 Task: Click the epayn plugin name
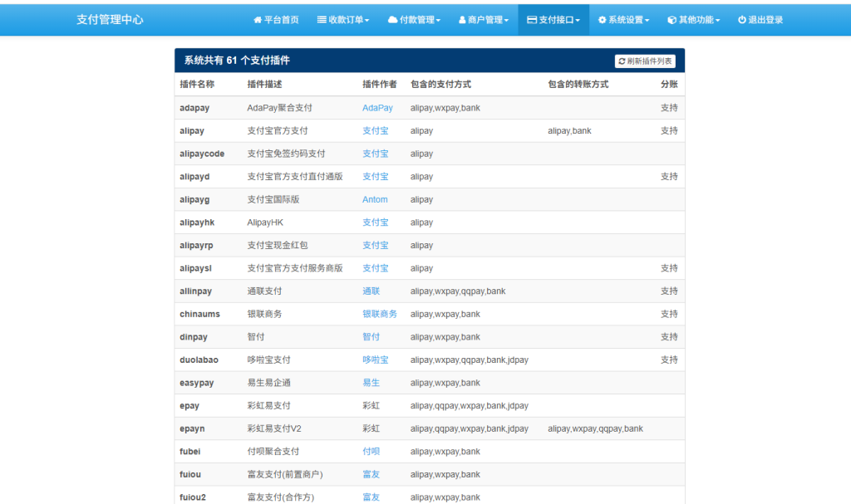(192, 428)
